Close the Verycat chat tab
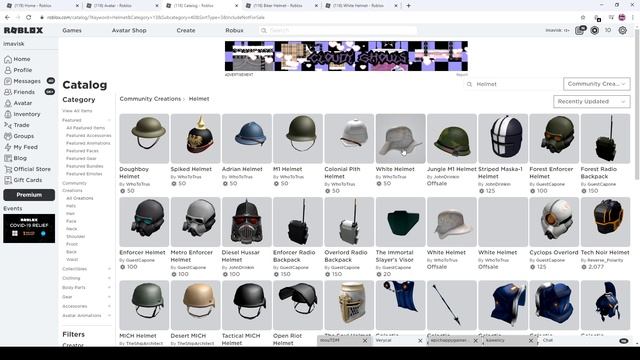This screenshot has height=360, width=640. coord(420,340)
